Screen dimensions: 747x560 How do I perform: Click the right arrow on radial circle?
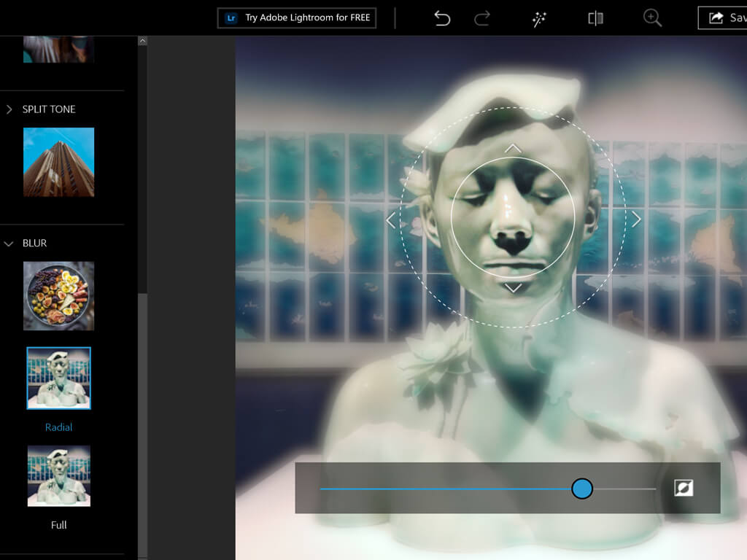click(x=636, y=219)
